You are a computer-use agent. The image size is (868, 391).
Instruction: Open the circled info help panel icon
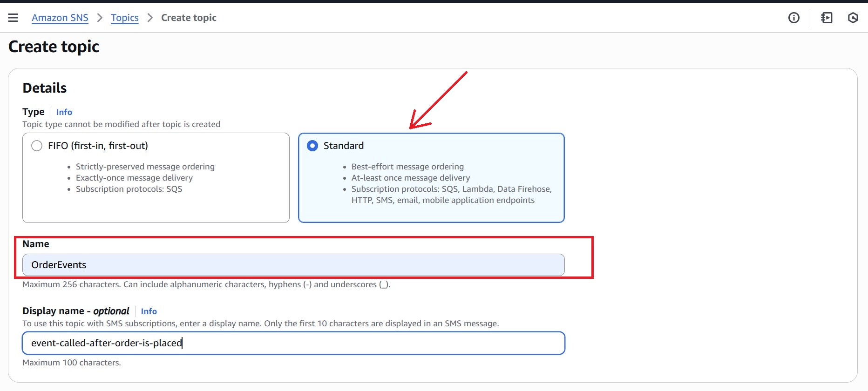click(793, 18)
